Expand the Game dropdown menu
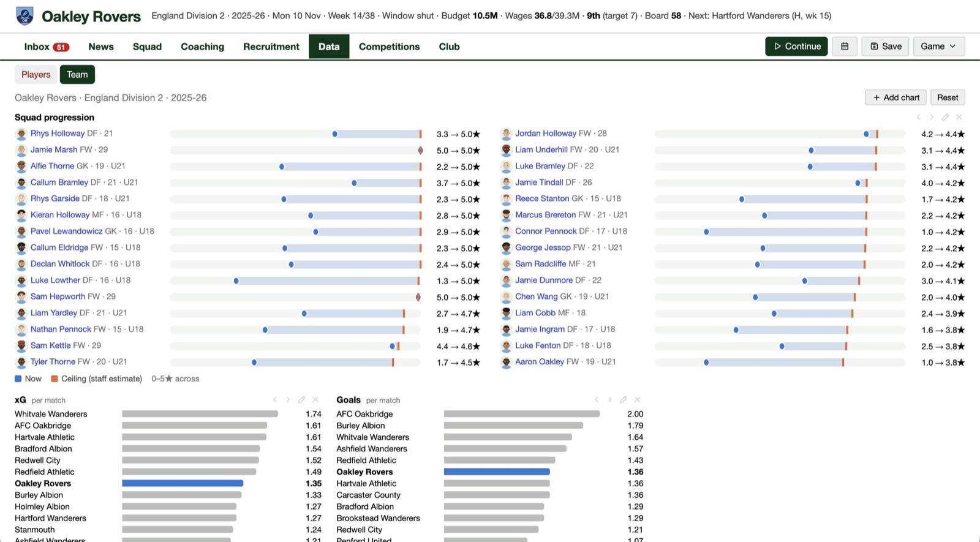 (x=938, y=47)
